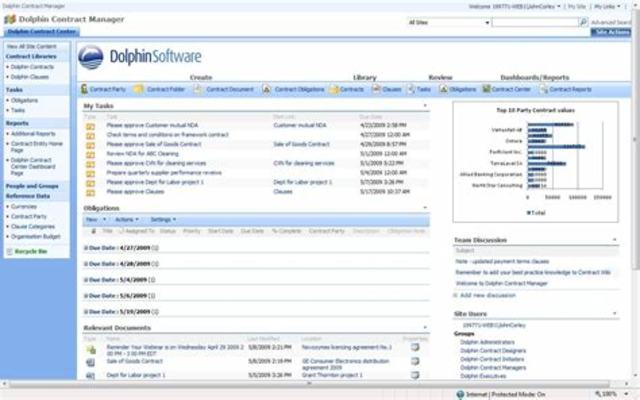Viewport: 640px width, 400px height.
Task: Open the browser zoom level dropdown
Action: coord(626,394)
